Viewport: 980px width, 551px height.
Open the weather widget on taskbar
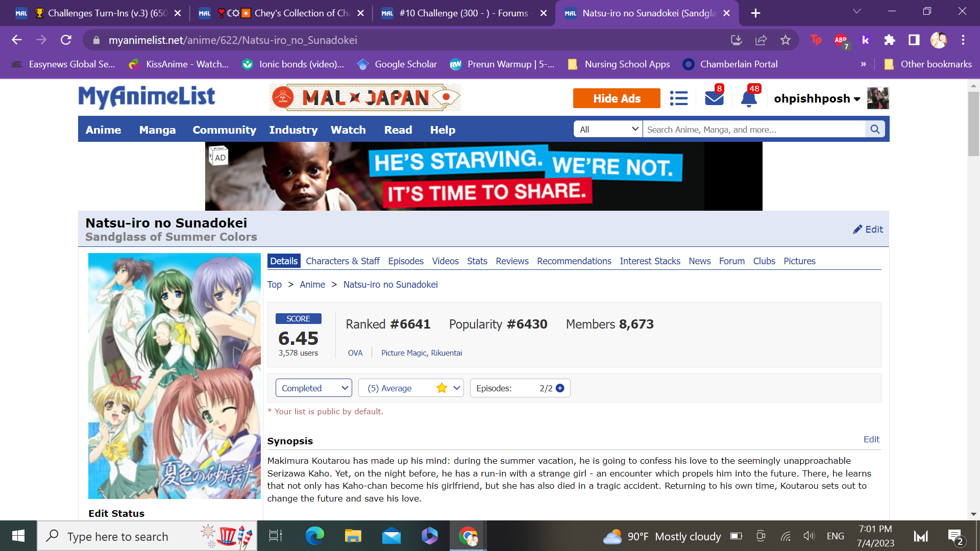click(x=662, y=536)
